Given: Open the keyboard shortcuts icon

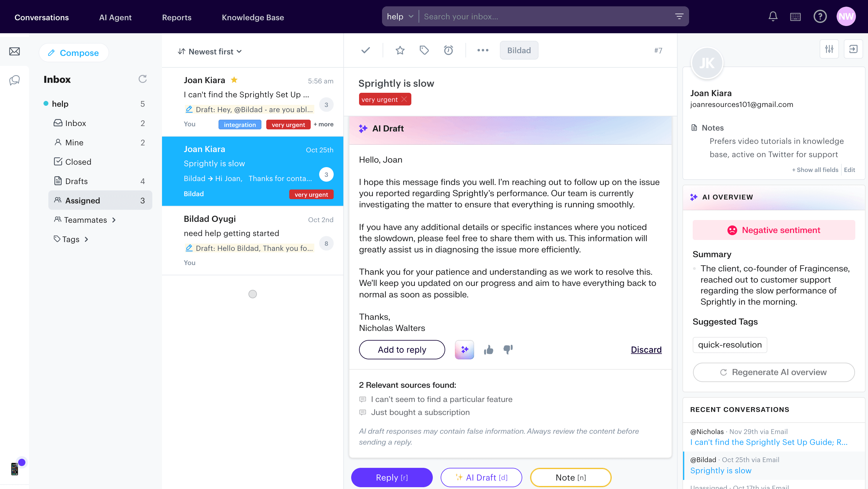Looking at the screenshot, I should coord(795,17).
